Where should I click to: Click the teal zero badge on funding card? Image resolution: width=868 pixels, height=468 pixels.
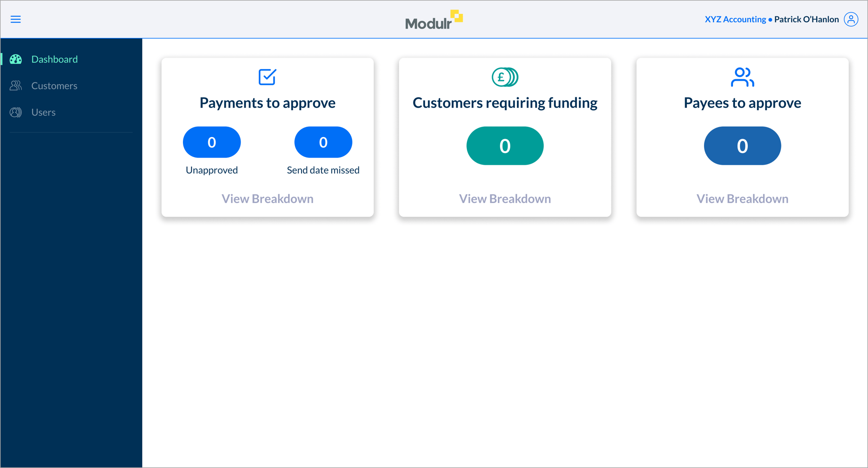(x=505, y=146)
